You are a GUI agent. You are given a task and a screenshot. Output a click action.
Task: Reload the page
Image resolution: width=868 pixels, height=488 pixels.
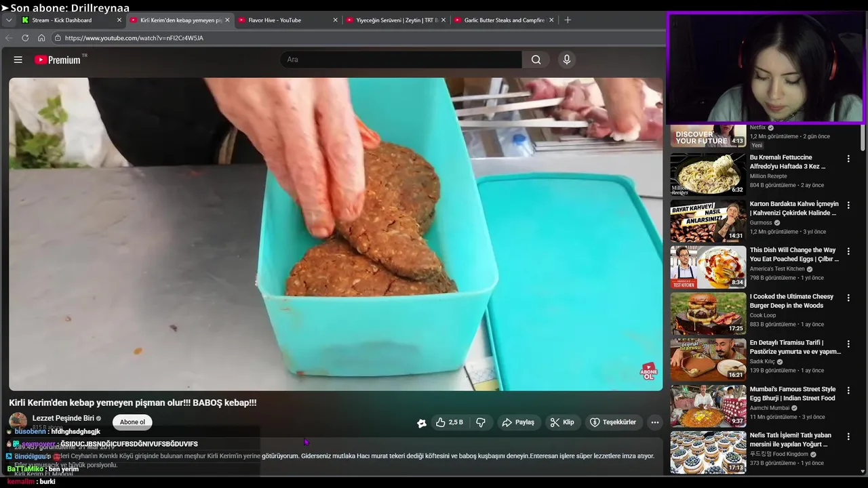click(25, 38)
